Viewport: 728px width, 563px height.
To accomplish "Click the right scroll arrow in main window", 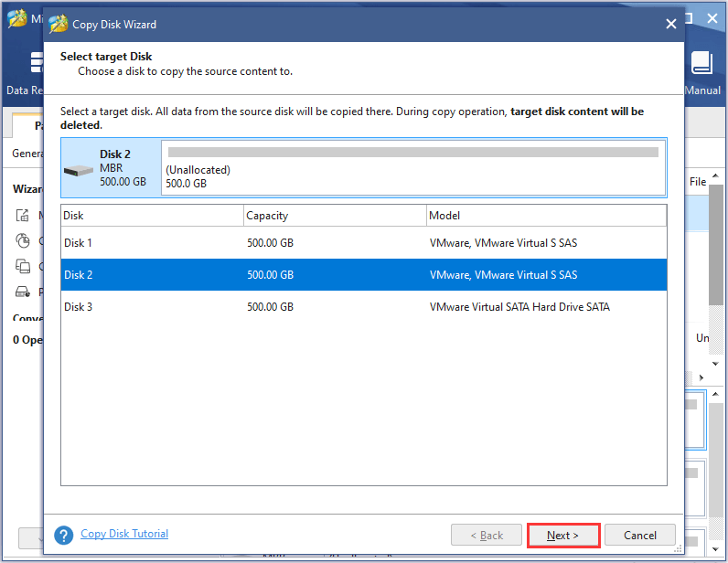I will tap(701, 377).
